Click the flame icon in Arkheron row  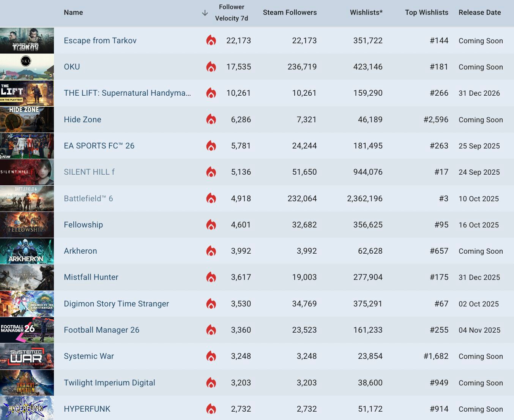pyautogui.click(x=211, y=251)
